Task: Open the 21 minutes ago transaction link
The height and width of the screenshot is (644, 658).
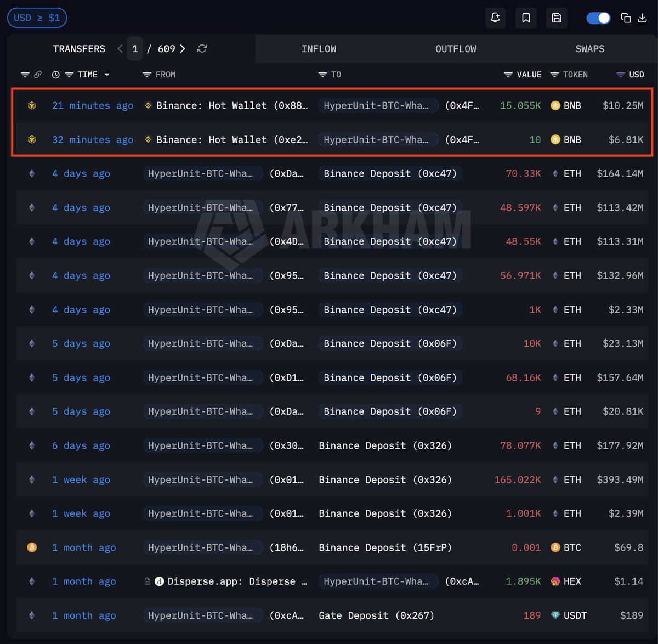Action: pos(93,105)
